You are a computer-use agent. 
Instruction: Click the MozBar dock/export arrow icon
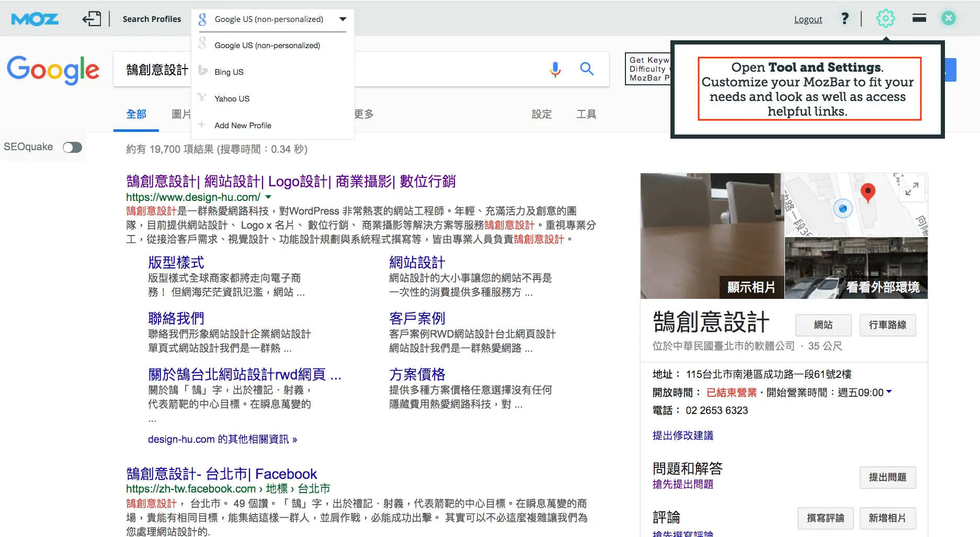(x=92, y=19)
